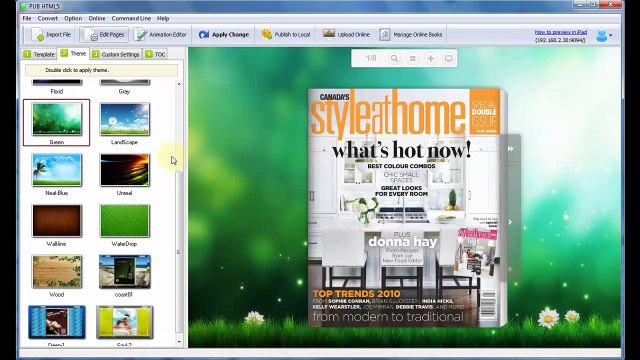Select the LandScape theme thumbnail
The image size is (640, 360).
pyautogui.click(x=124, y=119)
